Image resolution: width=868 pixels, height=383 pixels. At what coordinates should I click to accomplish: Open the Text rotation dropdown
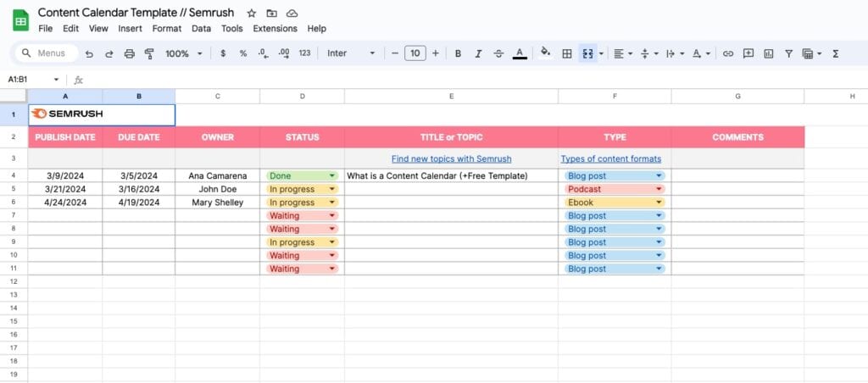tap(701, 53)
